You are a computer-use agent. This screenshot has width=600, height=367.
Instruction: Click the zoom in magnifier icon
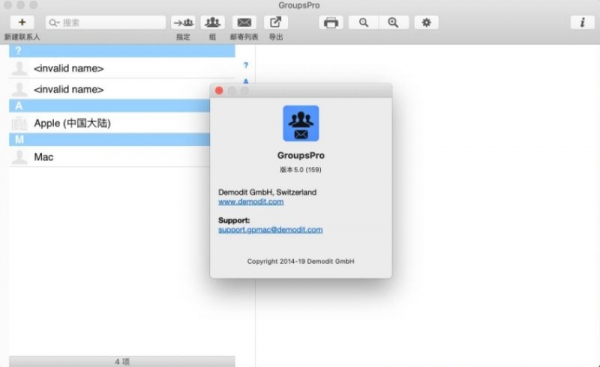click(x=393, y=23)
